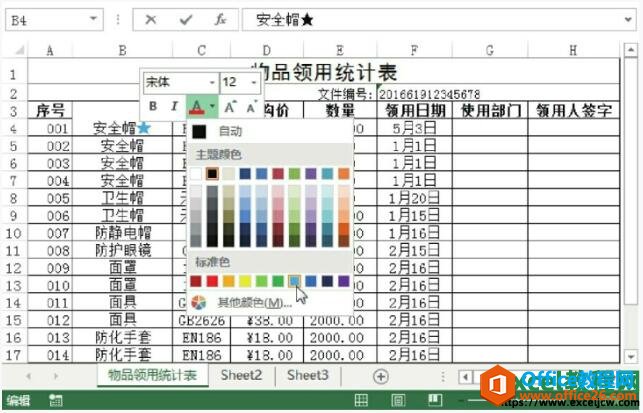
Task: Click the macro recording icon in status bar
Action: pos(55,401)
